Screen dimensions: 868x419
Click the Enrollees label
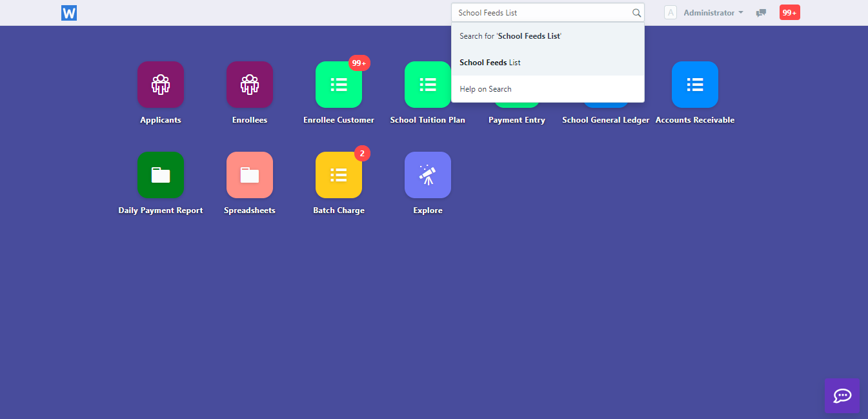click(250, 120)
